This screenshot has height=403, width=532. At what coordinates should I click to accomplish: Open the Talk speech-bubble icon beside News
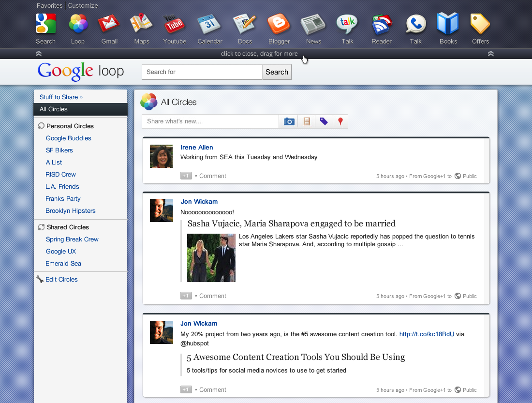pyautogui.click(x=347, y=24)
